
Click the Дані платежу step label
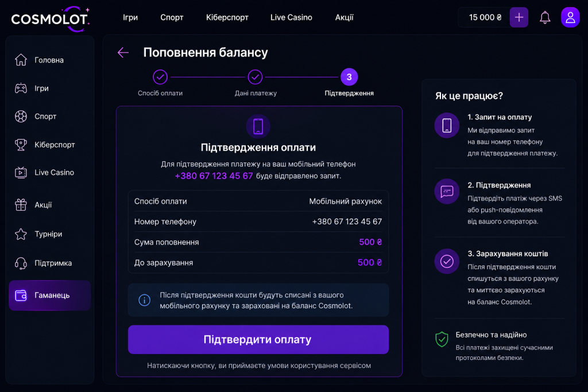coord(256,94)
